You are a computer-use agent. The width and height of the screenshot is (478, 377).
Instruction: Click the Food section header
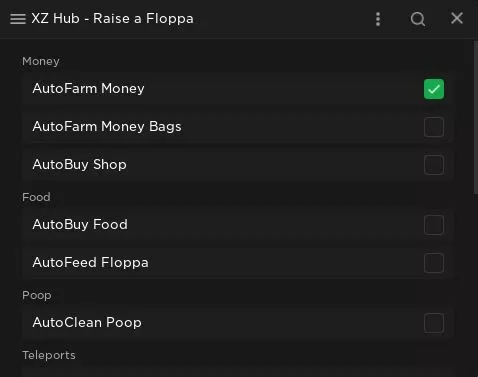(36, 197)
